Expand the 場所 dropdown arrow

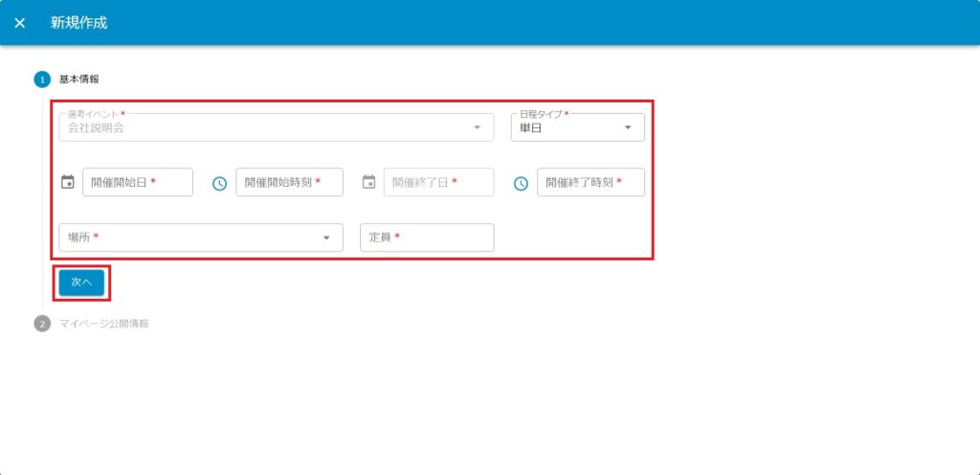pos(325,237)
